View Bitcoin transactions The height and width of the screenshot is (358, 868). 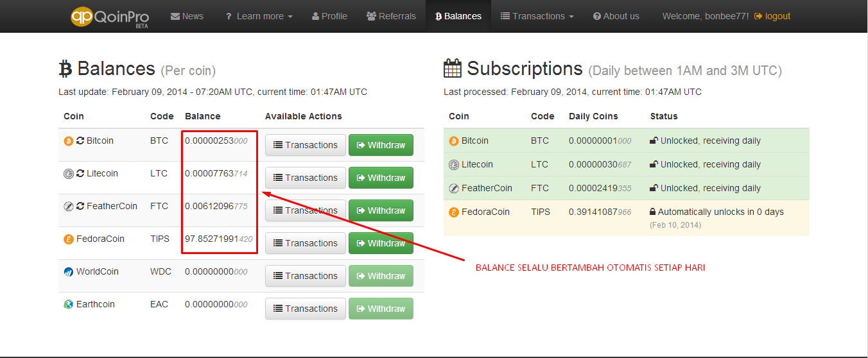click(306, 145)
